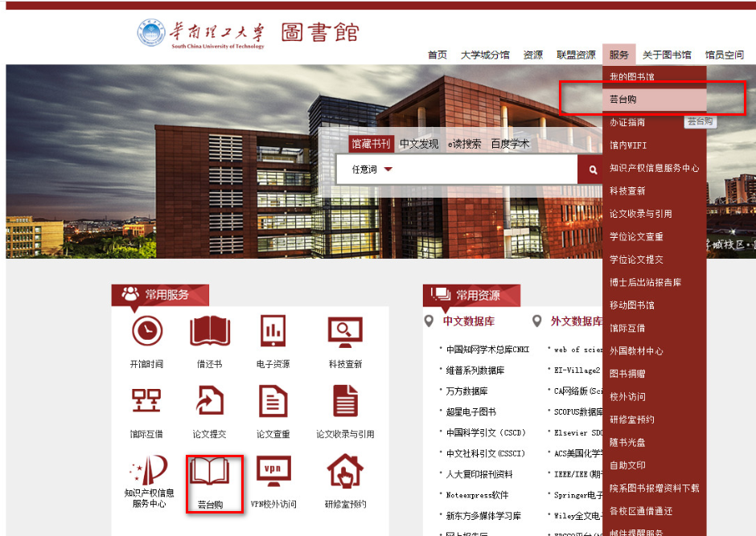Open the 论文提交 document arrow icon
The width and height of the screenshot is (756, 536).
[210, 401]
